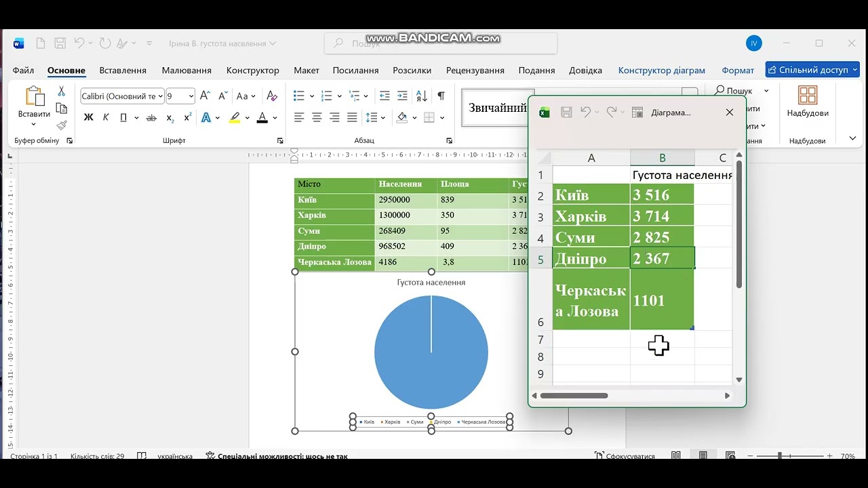Click Save icon in the Діаграма data window

(566, 113)
